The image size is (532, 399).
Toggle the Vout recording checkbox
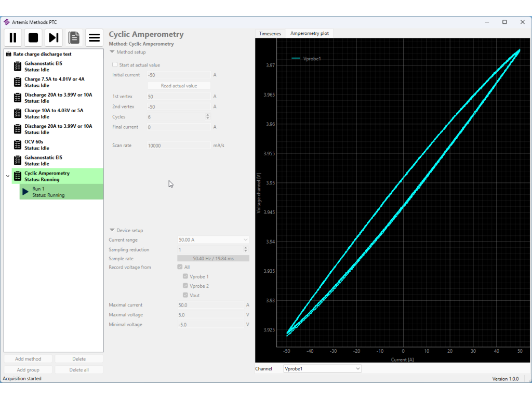(x=185, y=295)
